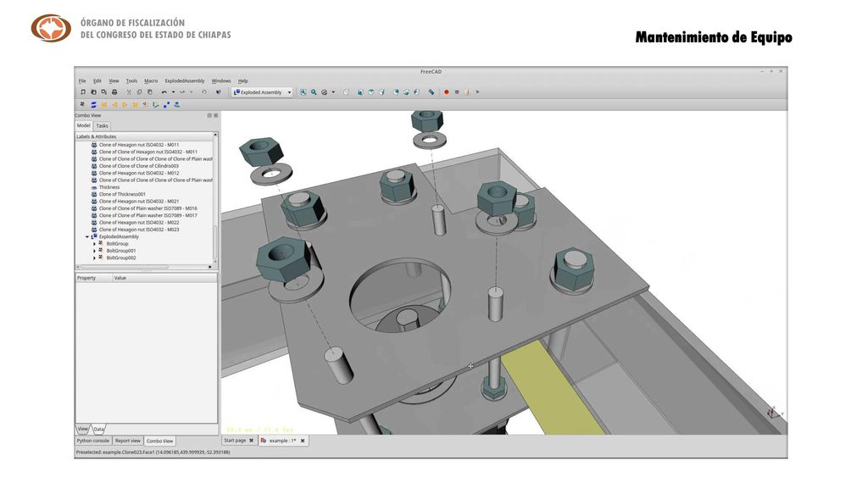
Task: Open the Macro menu
Action: point(151,80)
